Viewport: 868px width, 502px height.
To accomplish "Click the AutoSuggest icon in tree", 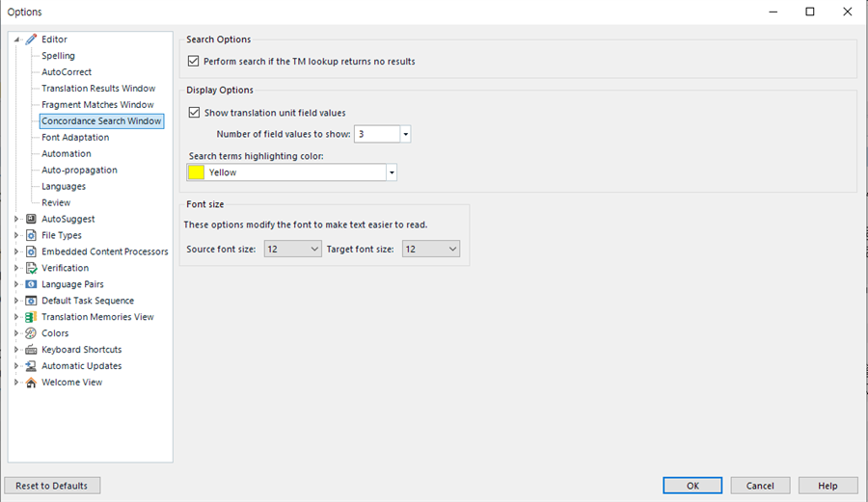I will tap(32, 219).
